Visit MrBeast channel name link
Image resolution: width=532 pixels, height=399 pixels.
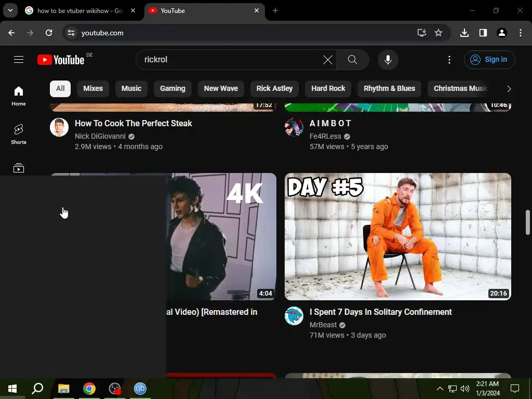pos(323,325)
